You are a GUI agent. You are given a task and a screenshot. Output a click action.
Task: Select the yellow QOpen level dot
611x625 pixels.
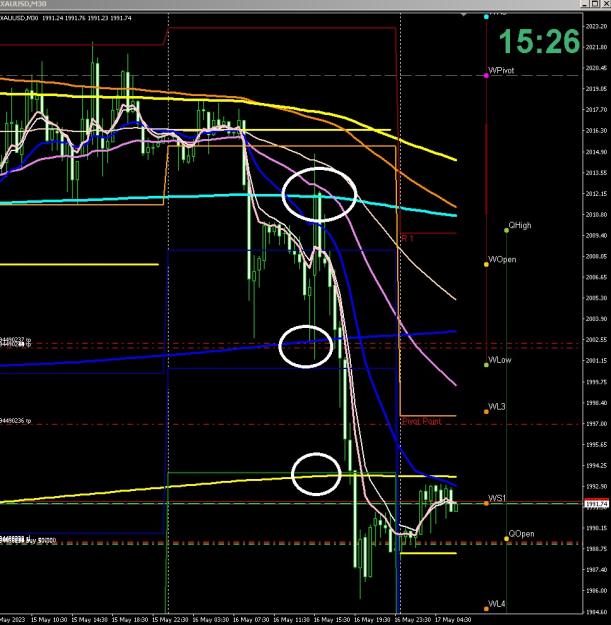(506, 539)
